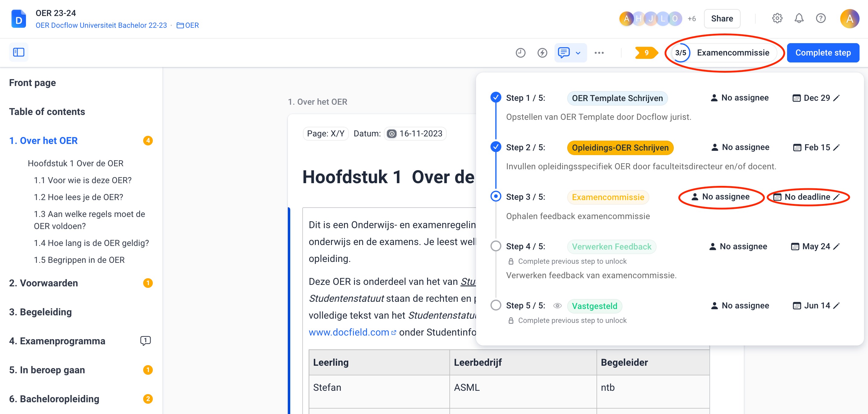Open the settings gear icon
The width and height of the screenshot is (868, 414).
pos(777,18)
